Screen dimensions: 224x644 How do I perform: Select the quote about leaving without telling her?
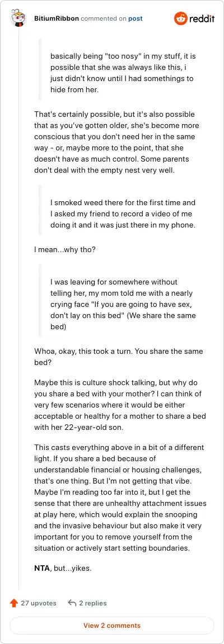[123, 305]
